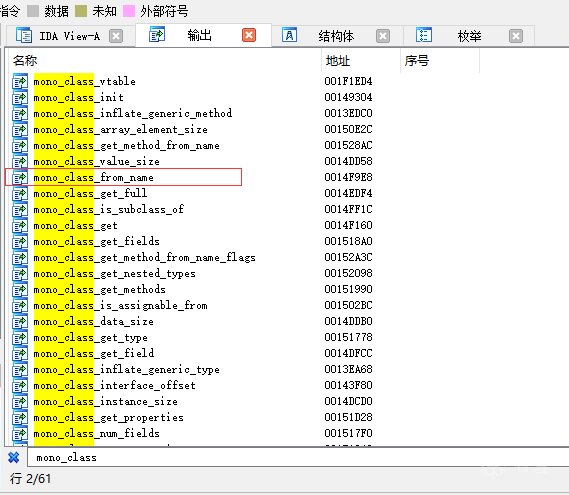Clear the mono_class filter with blue X

point(14,457)
